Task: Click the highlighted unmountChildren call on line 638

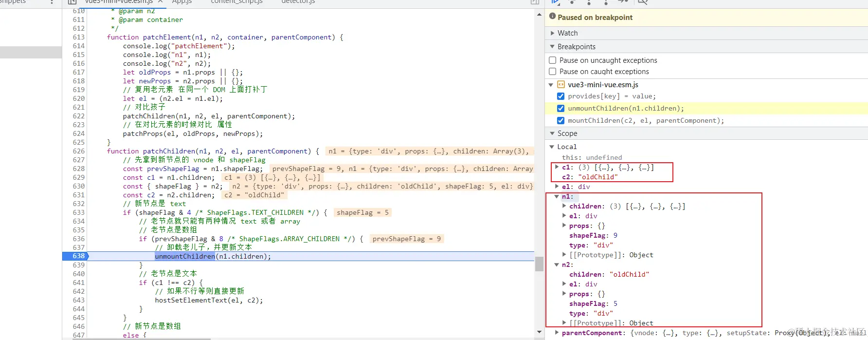Action: (x=185, y=256)
